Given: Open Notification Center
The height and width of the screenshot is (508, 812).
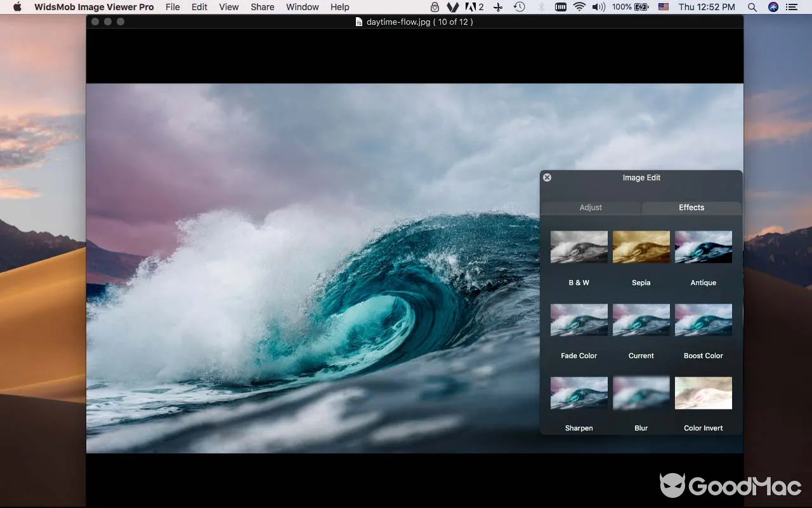Looking at the screenshot, I should [791, 7].
